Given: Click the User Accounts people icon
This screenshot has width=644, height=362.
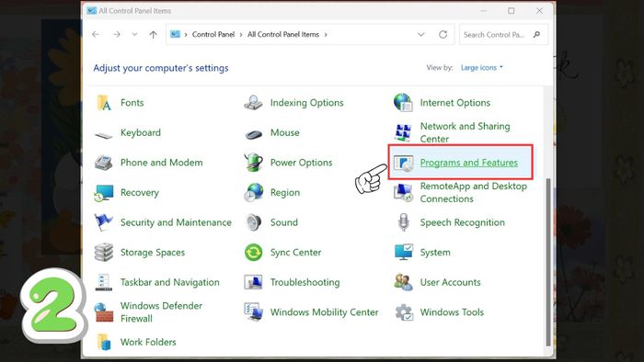Looking at the screenshot, I should pyautogui.click(x=403, y=282).
